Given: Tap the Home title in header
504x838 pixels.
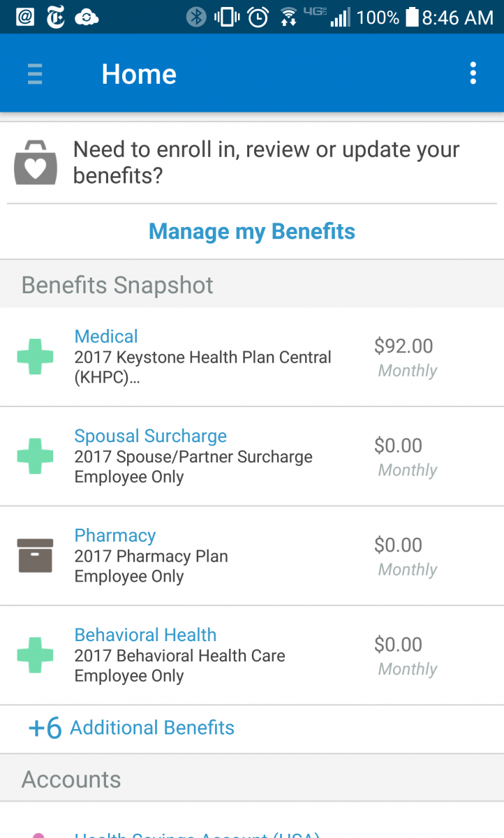Looking at the screenshot, I should point(139,74).
